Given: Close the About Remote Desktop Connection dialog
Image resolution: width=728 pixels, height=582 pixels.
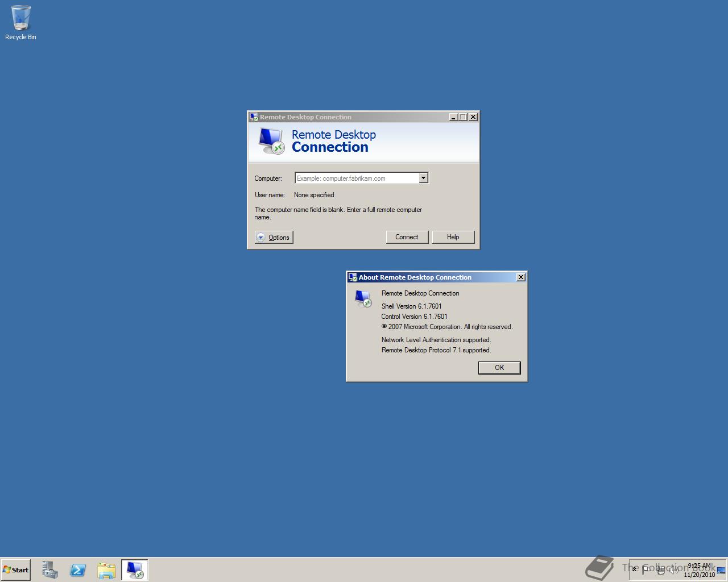Looking at the screenshot, I should click(x=520, y=277).
